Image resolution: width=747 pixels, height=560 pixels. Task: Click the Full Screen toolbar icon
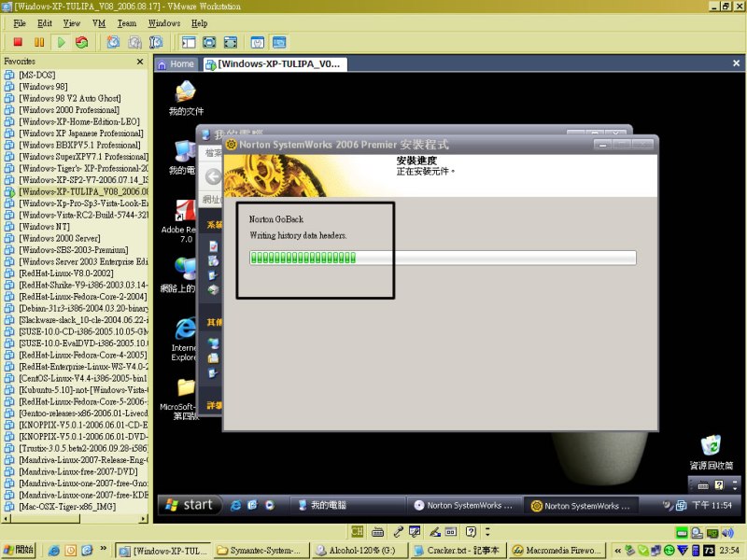point(209,42)
